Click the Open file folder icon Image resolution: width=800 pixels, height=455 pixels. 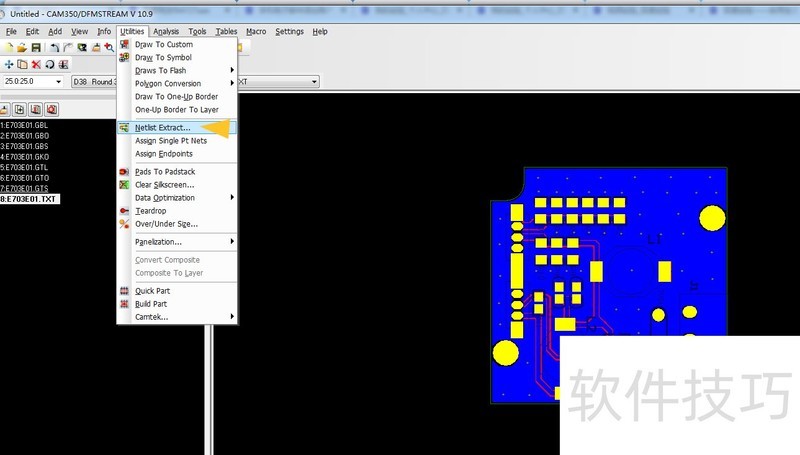click(x=23, y=47)
